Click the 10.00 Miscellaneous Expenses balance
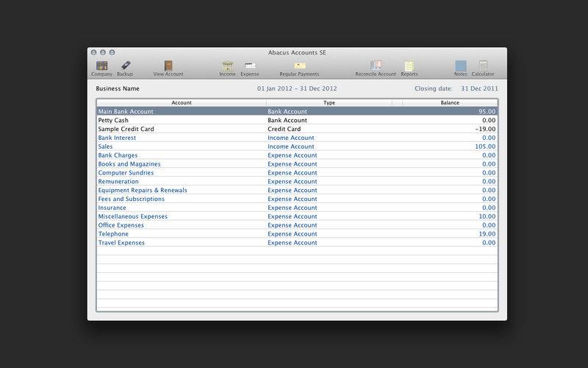This screenshot has width=588, height=368. [x=487, y=216]
